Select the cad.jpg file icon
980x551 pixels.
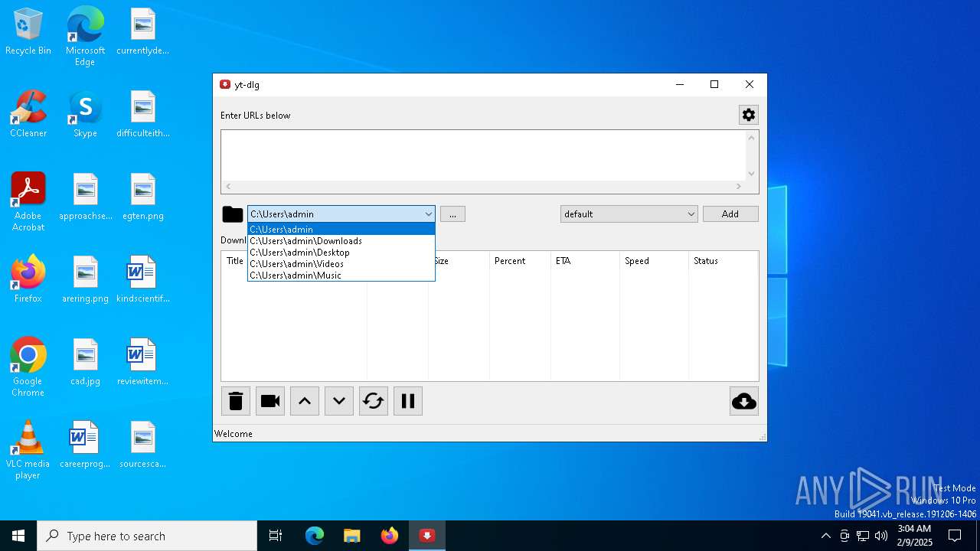(85, 362)
